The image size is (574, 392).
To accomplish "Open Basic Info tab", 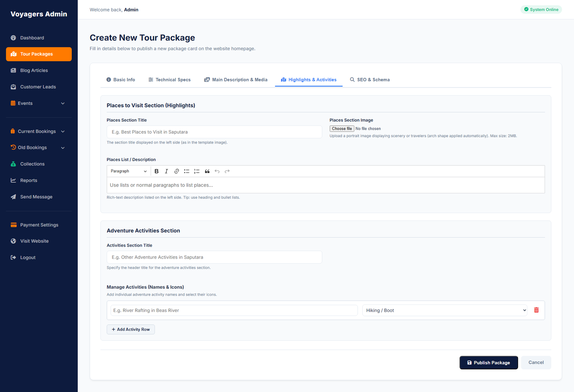I will pyautogui.click(x=121, y=80).
